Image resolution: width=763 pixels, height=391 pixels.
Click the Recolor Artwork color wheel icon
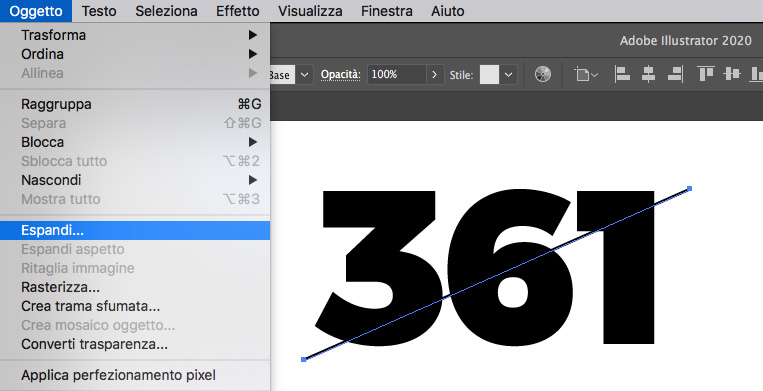tap(543, 74)
